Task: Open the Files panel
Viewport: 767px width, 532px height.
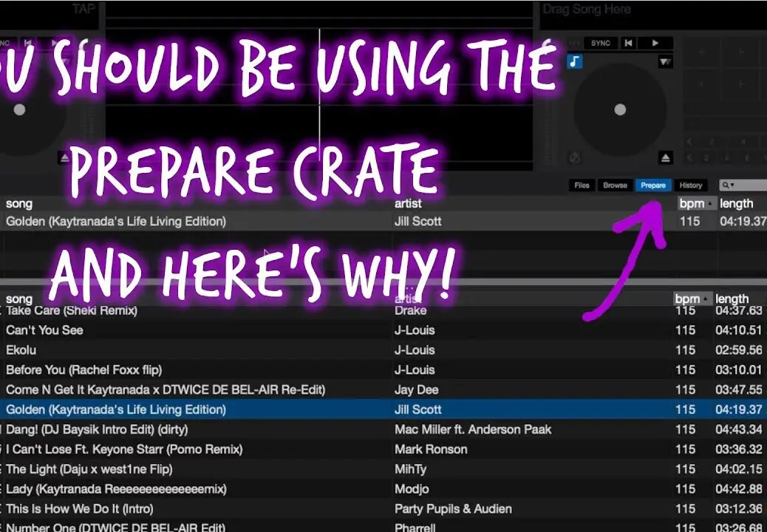Action: 582,185
